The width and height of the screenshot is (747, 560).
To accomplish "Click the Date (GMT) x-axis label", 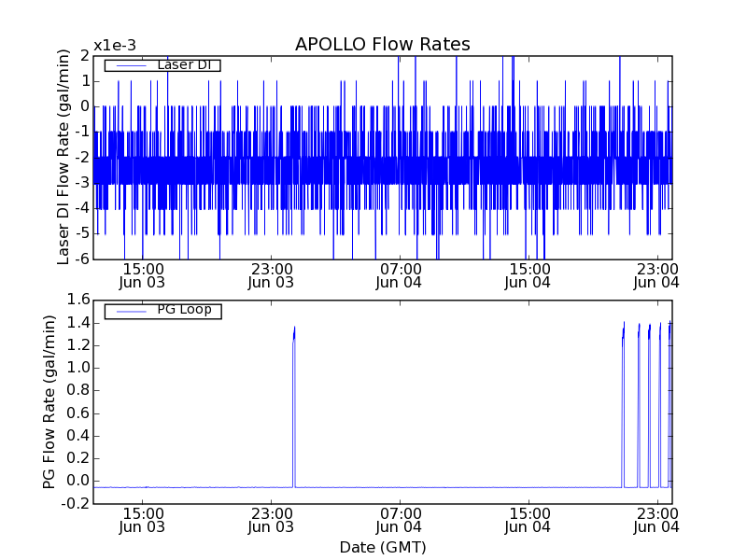I will [x=382, y=547].
